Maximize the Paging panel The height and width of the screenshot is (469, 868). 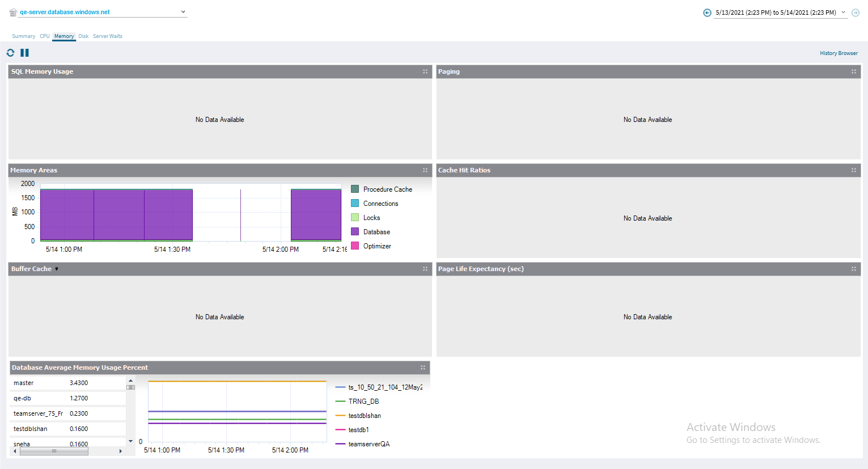(854, 71)
